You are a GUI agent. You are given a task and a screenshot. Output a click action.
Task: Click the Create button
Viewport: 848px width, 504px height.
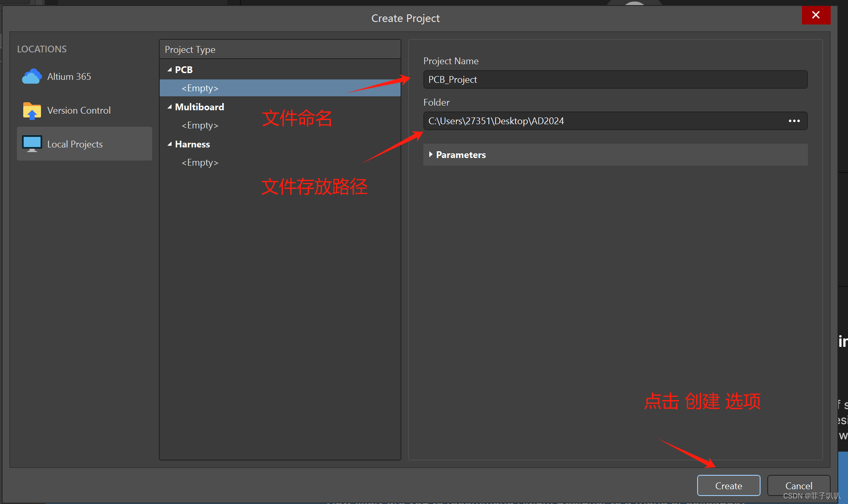click(x=728, y=486)
